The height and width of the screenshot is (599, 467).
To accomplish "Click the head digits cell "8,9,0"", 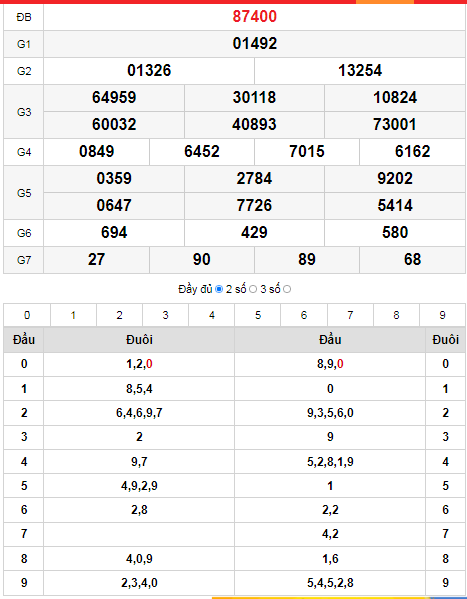I will (x=330, y=364).
